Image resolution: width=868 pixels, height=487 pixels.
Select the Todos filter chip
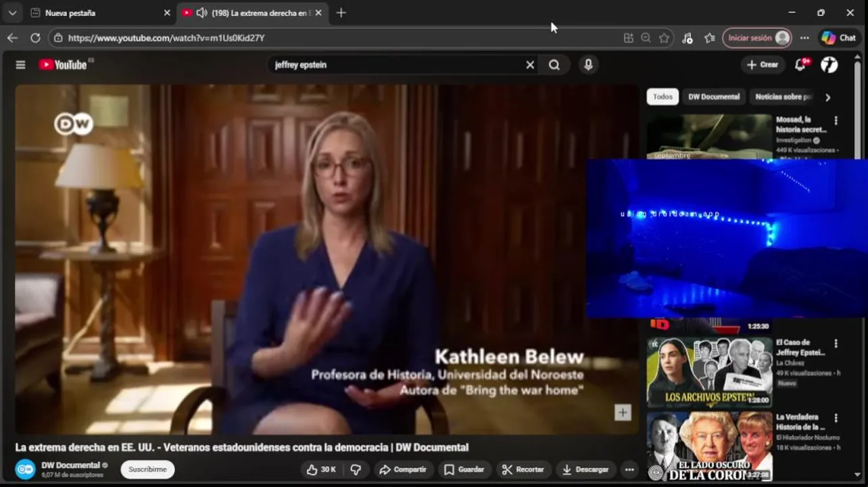tap(662, 97)
